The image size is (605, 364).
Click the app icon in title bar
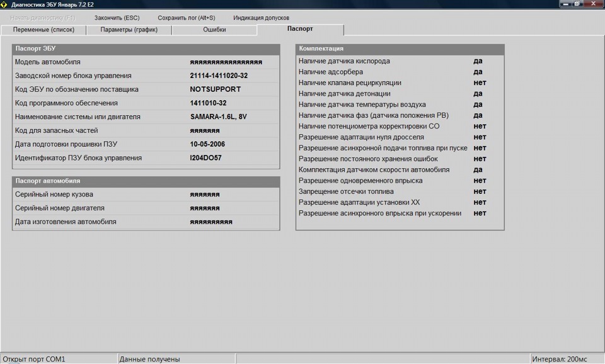click(4, 4)
